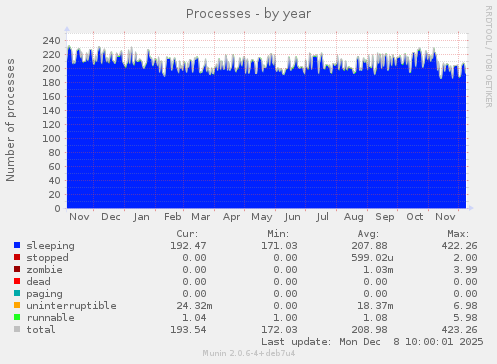This screenshot has width=497, height=364.
Task: Click uninterruptible maximum value 6.98
Action: tap(466, 306)
